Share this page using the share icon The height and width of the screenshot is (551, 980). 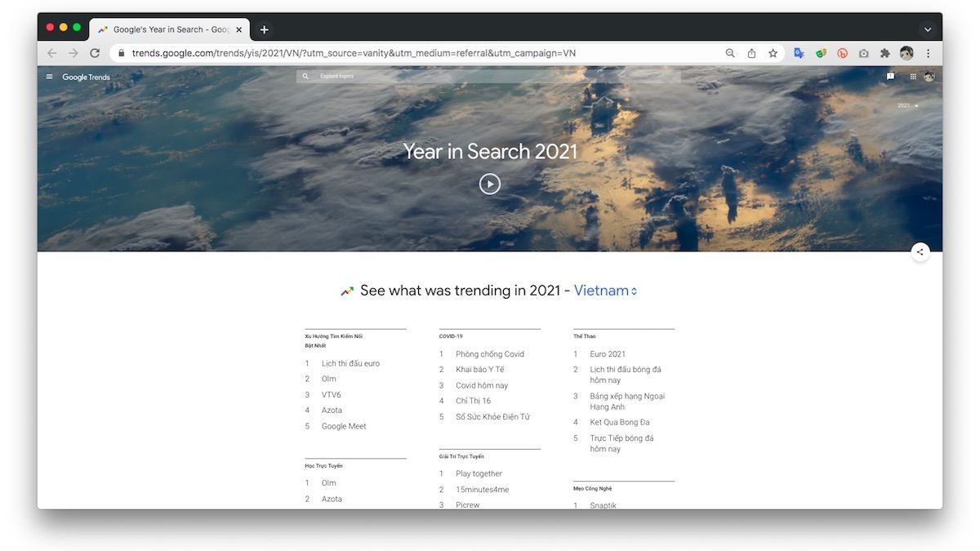751,53
